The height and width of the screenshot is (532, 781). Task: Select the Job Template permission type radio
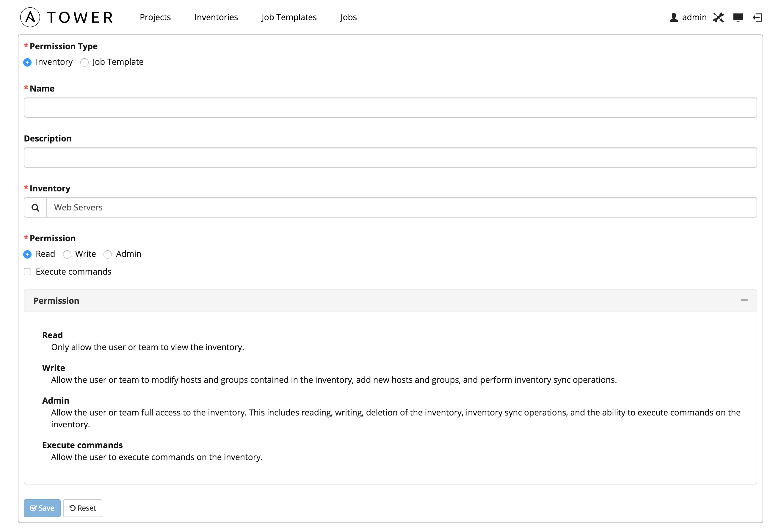(x=84, y=62)
